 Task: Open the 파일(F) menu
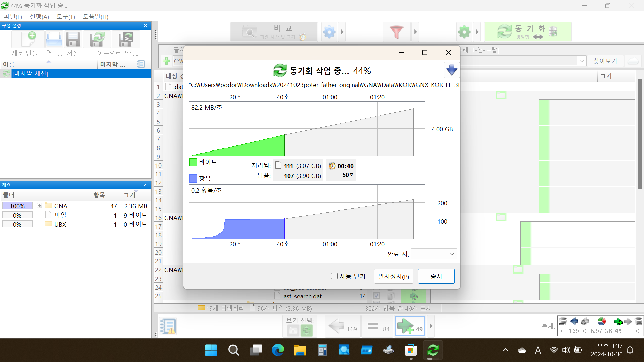[x=13, y=17]
